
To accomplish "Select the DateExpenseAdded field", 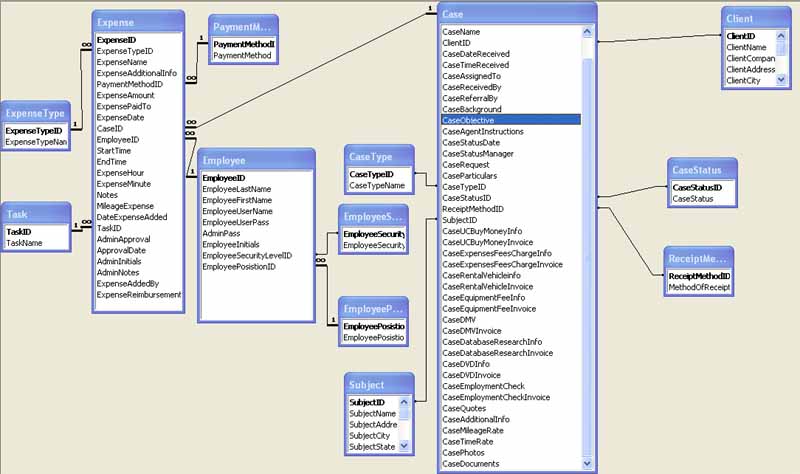I will pyautogui.click(x=132, y=217).
